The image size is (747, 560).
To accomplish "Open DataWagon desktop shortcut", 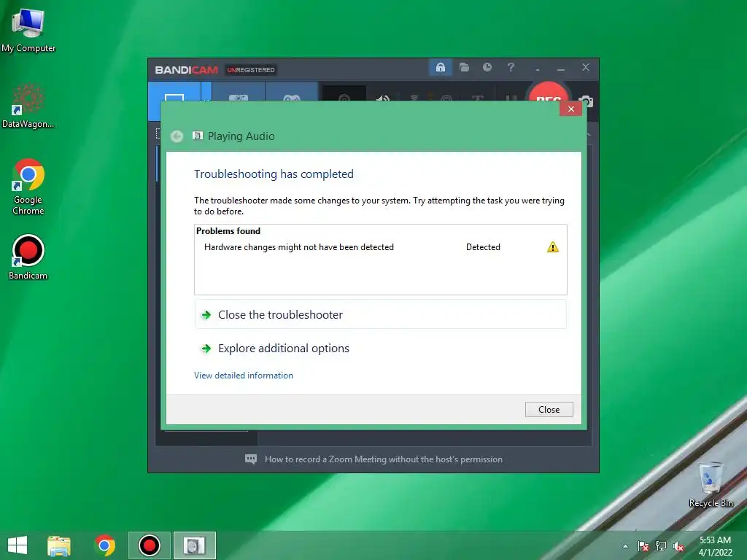I will pyautogui.click(x=28, y=106).
